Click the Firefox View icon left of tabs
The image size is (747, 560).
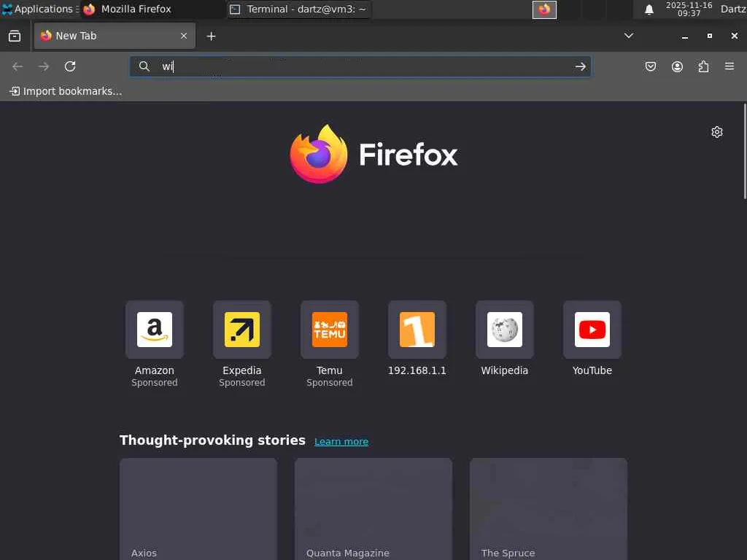coord(15,36)
